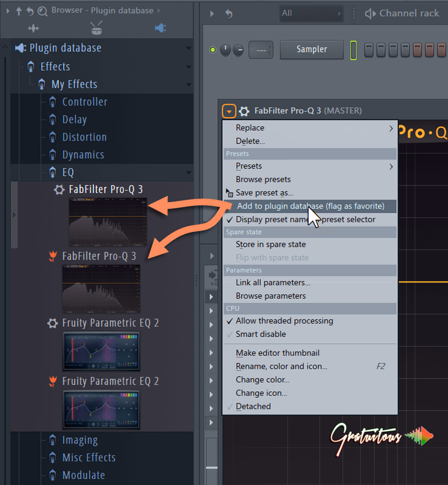Screen dimensions: 448x485
Task: Select the Dynamics category
Action: (83, 155)
